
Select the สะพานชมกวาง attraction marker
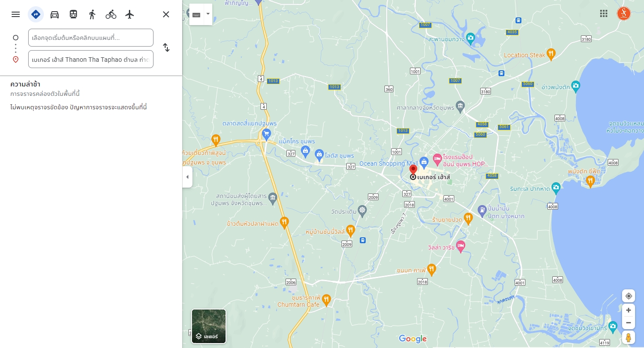tap(470, 39)
